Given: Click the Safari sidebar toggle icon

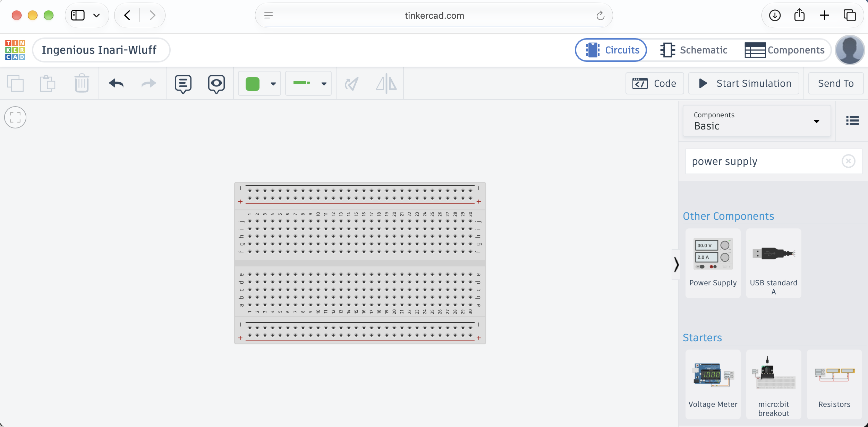Looking at the screenshot, I should click(x=78, y=15).
